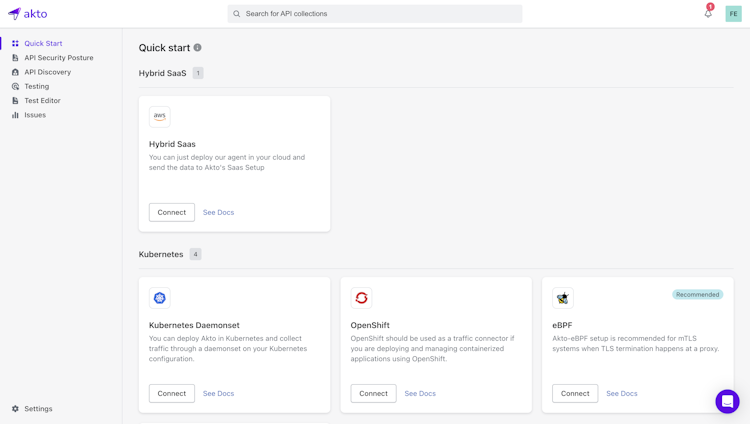Click the AWS Hybrid Saas icon
The image size is (750, 424).
(160, 117)
